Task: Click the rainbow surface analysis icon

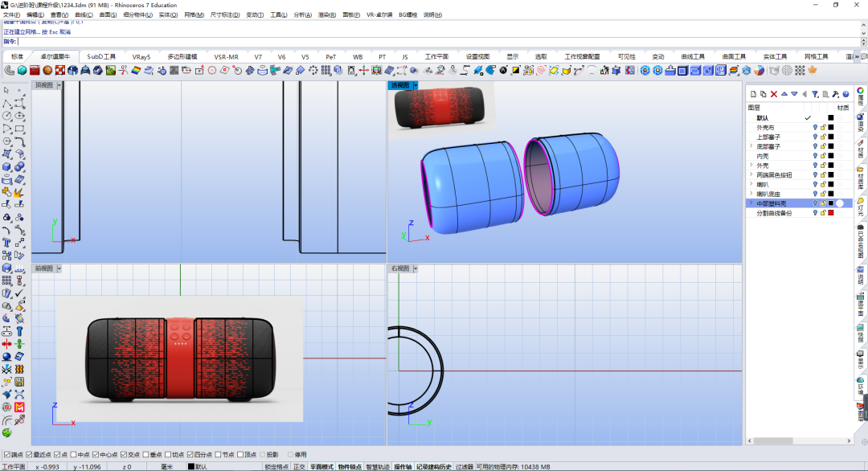Action: [x=136, y=70]
